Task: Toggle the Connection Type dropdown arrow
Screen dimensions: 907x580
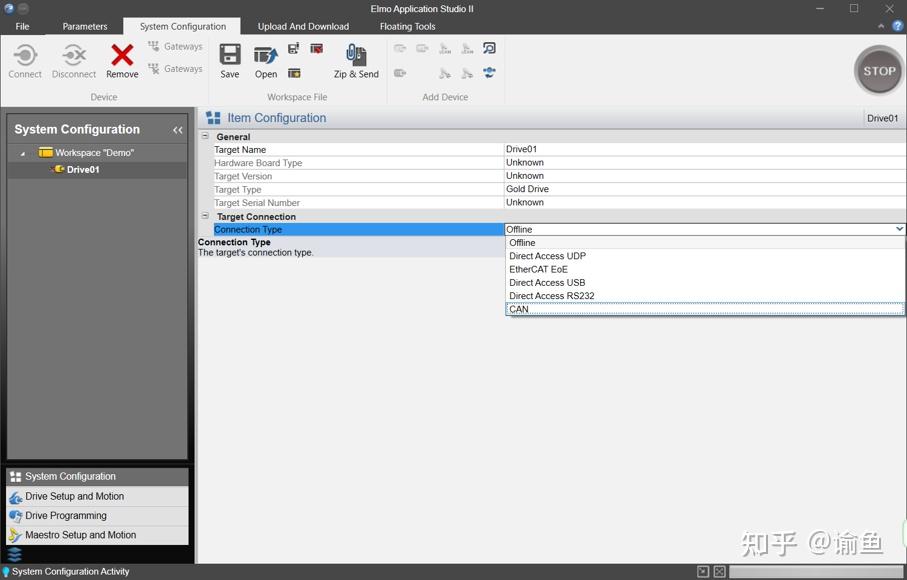Action: (x=899, y=229)
